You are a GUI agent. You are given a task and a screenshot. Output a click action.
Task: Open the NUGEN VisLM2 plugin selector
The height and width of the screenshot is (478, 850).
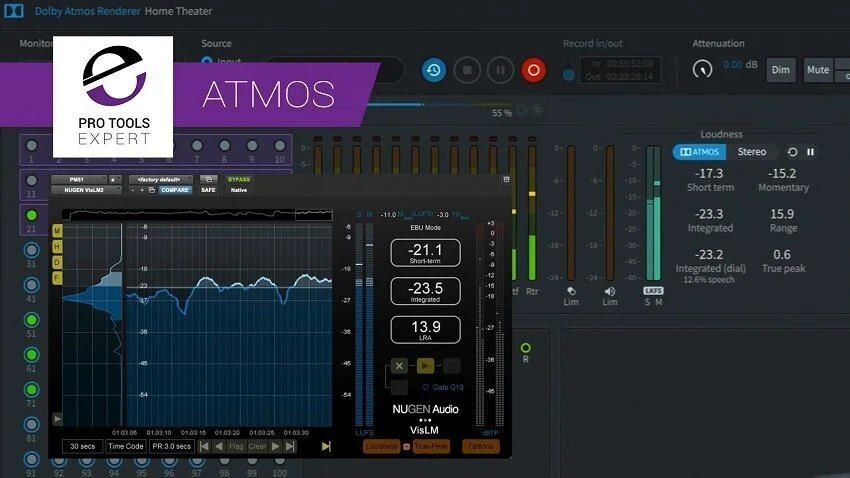tap(86, 190)
